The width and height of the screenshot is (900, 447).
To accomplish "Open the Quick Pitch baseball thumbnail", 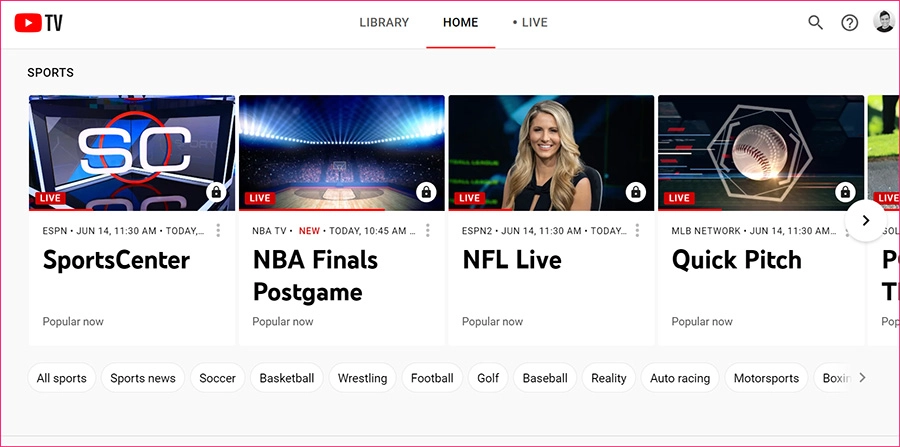I will tap(761, 153).
